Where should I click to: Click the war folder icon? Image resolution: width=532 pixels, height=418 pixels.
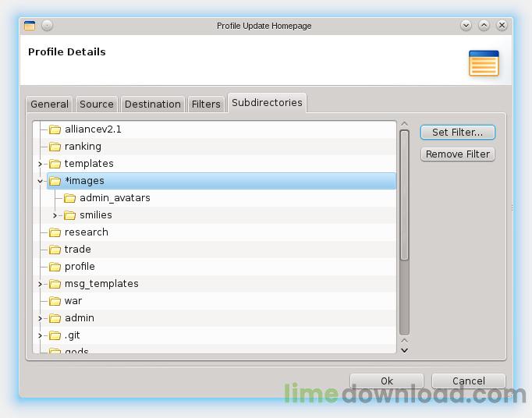[55, 301]
